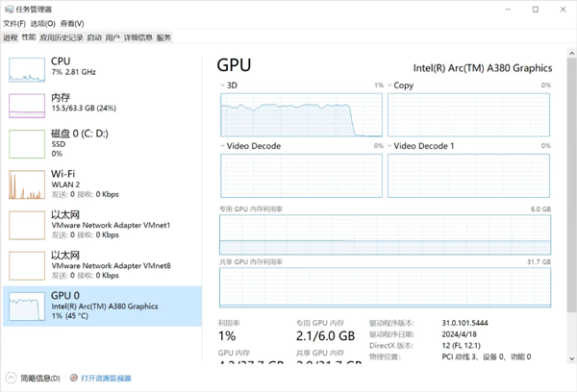This screenshot has width=577, height=392.
Task: Click the Task Manager title bar icon
Action: pyautogui.click(x=8, y=8)
